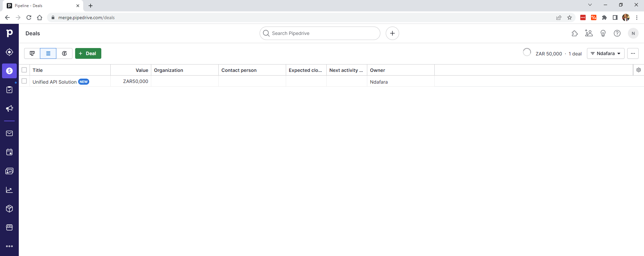Open the puzzle piece integrations icon
Image resolution: width=644 pixels, height=256 pixels.
pyautogui.click(x=575, y=33)
